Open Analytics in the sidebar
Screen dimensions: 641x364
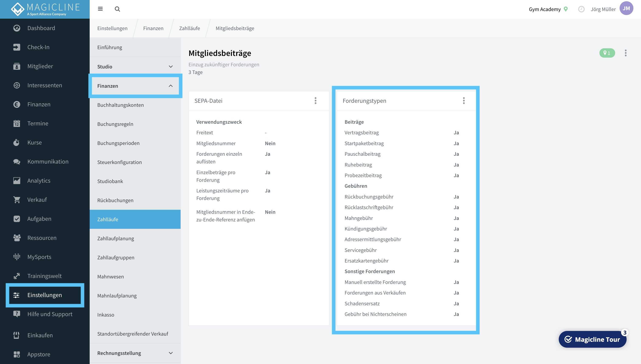[x=45, y=181]
